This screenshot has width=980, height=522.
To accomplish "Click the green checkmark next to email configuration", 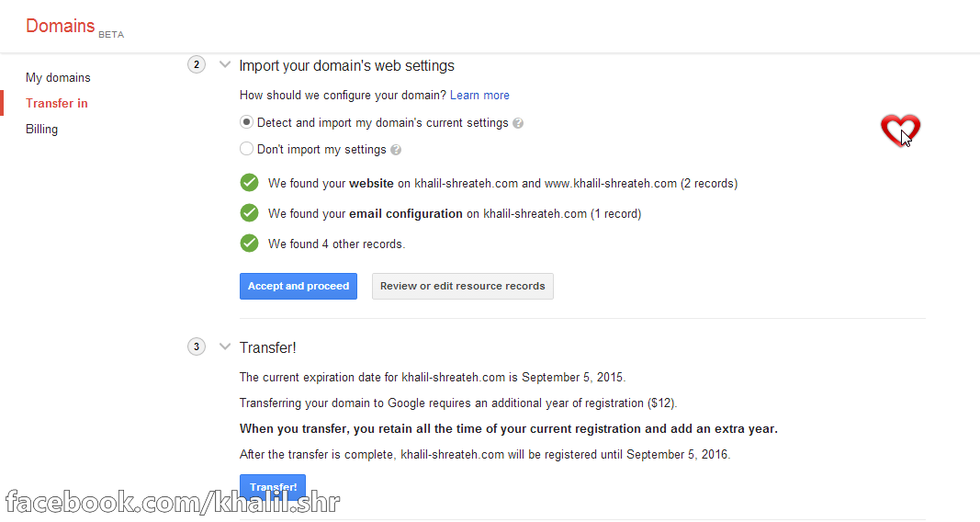I will pyautogui.click(x=249, y=213).
